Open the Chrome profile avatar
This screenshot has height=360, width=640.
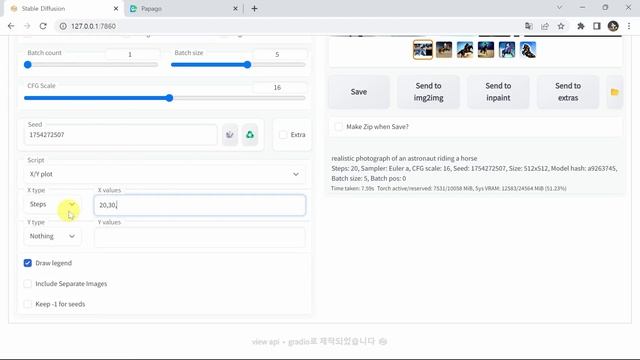613,26
